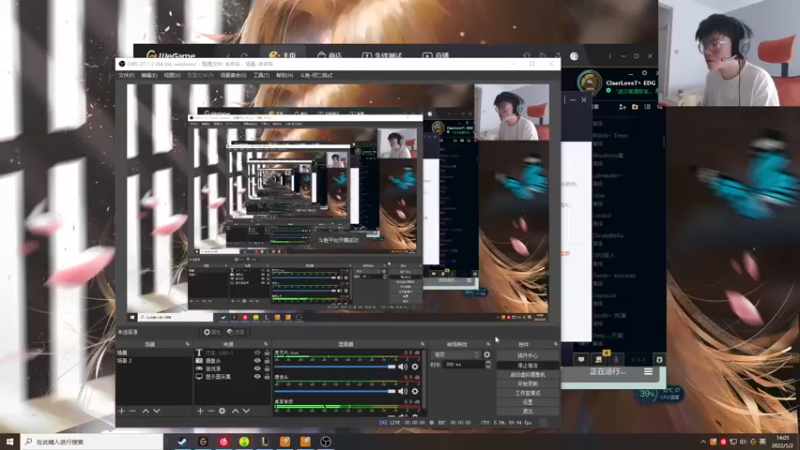
Task: Toggle visibility of the third source row
Action: (257, 368)
